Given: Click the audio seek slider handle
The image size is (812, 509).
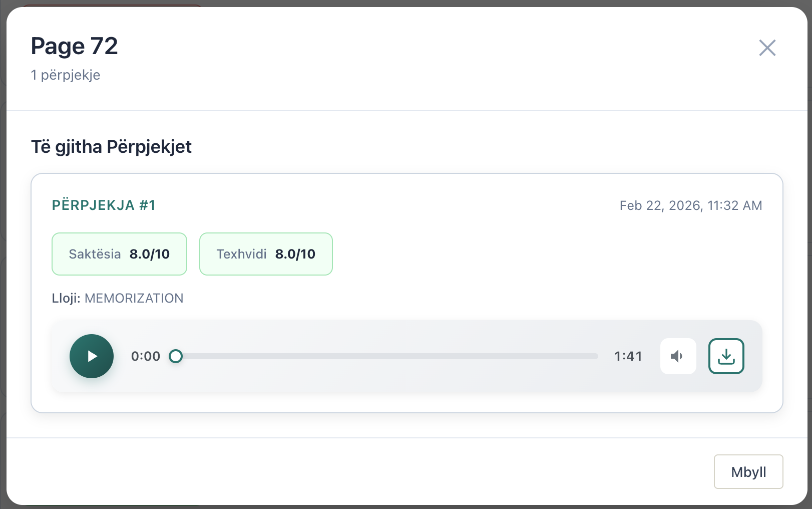Looking at the screenshot, I should click(x=176, y=356).
